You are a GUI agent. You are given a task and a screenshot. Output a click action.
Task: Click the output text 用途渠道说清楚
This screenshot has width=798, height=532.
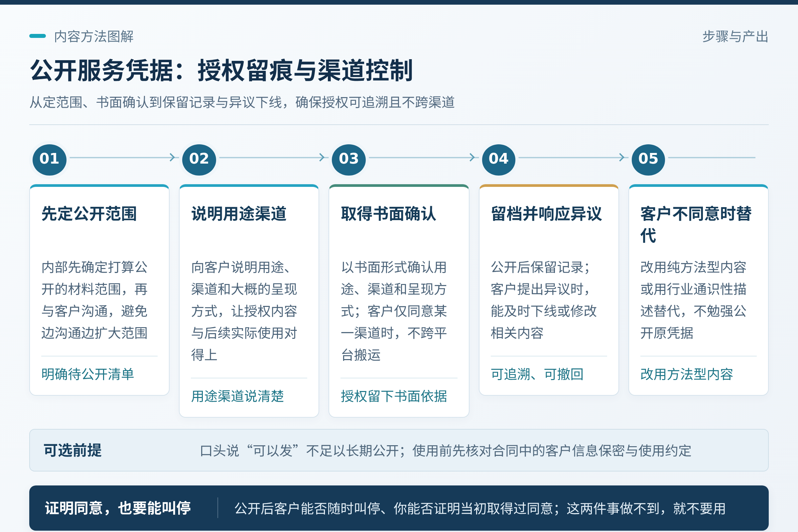[237, 396]
